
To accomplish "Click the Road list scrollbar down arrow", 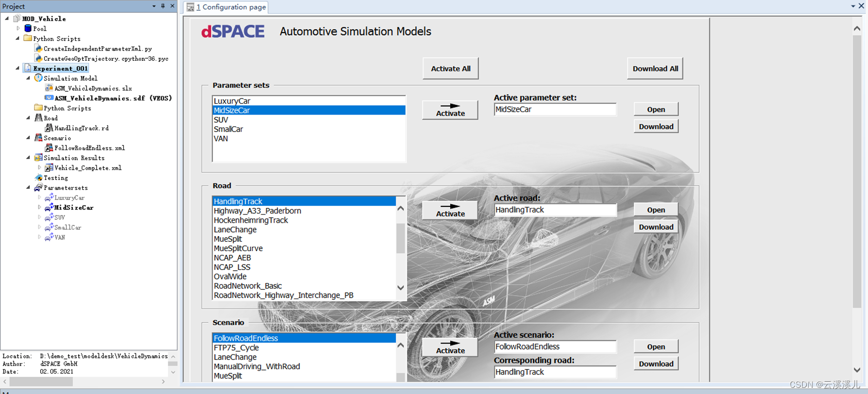I will [x=401, y=288].
